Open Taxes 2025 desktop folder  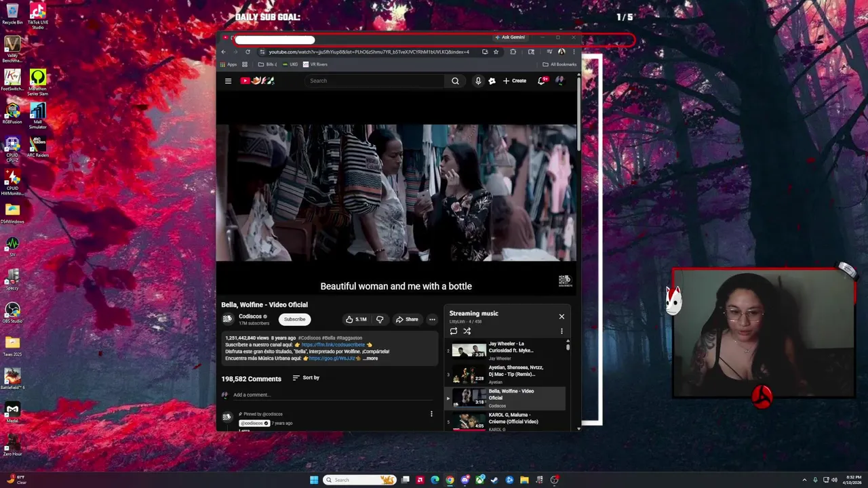click(12, 346)
